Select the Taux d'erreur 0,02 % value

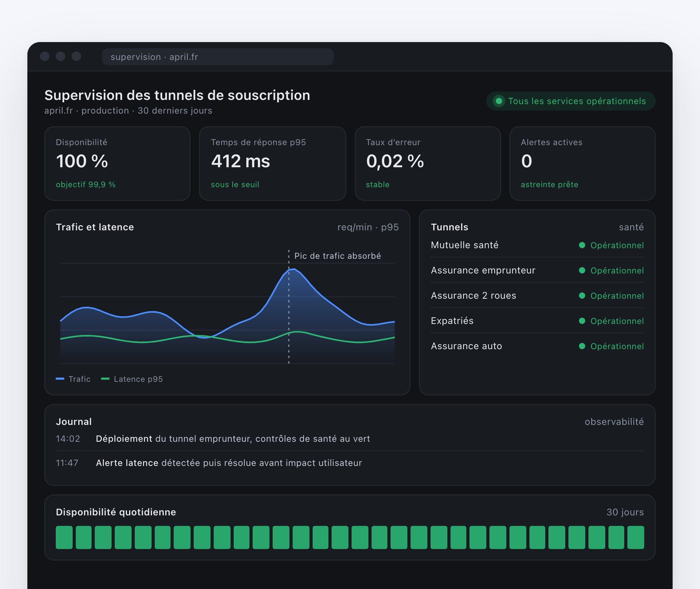[x=395, y=161]
